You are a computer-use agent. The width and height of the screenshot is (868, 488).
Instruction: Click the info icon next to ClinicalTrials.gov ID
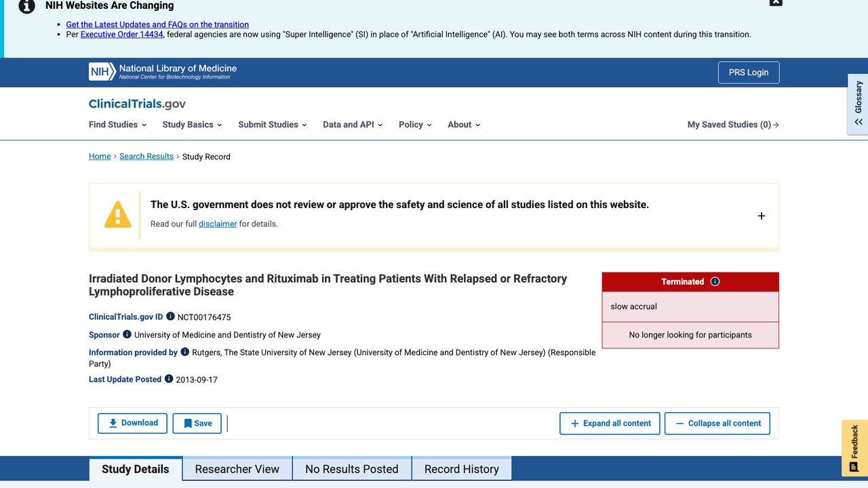coord(170,317)
